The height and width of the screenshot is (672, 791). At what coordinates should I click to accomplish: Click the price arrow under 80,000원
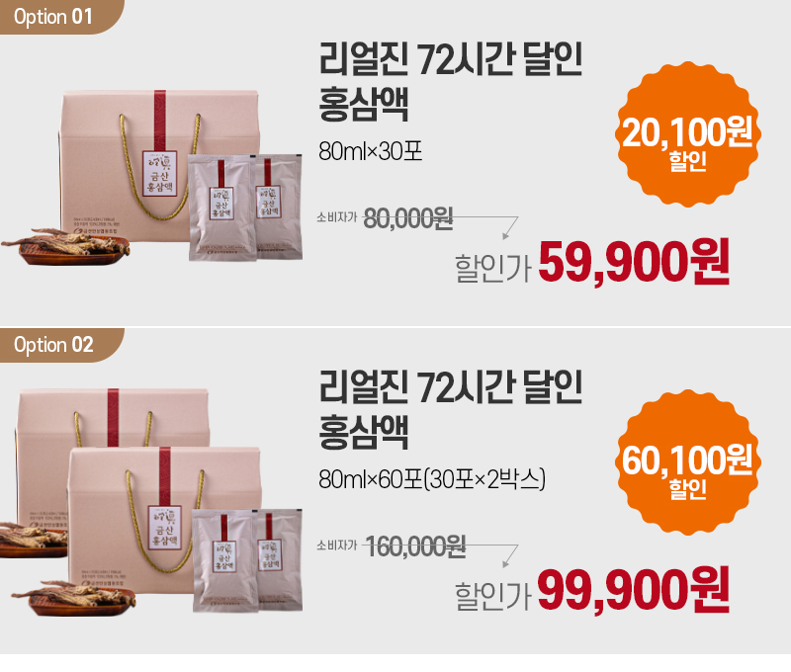click(x=510, y=228)
